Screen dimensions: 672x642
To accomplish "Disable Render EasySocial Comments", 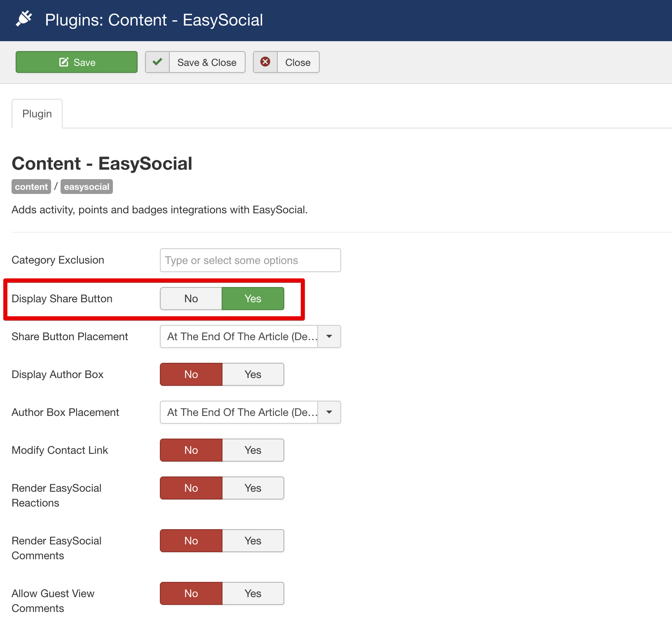I will tap(191, 541).
